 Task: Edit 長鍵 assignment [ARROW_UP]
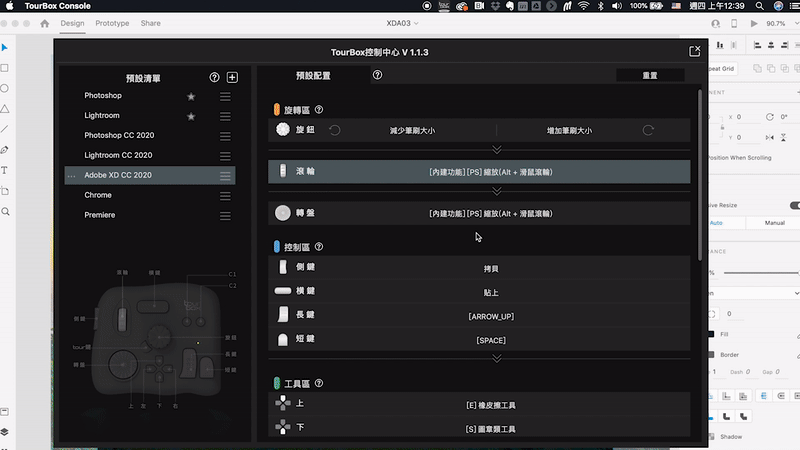(491, 316)
